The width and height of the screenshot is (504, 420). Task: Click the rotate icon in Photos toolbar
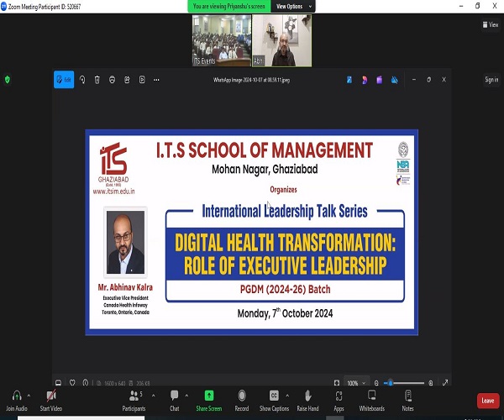tap(82, 80)
